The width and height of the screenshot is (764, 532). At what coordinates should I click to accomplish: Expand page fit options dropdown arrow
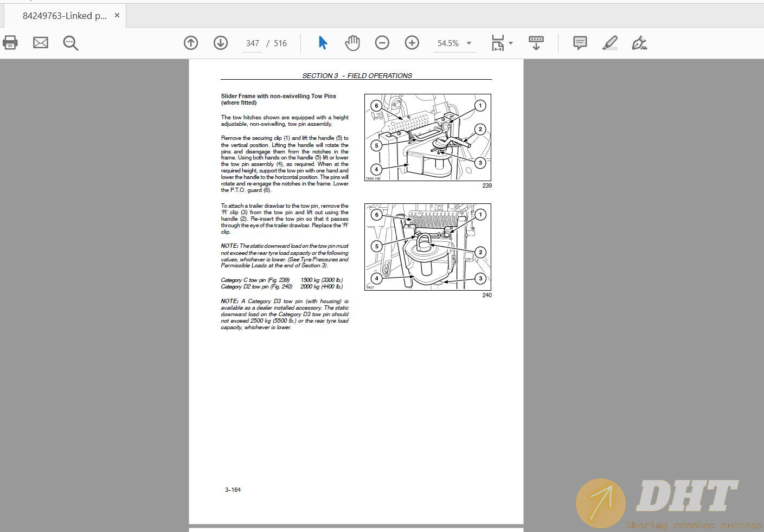(511, 43)
